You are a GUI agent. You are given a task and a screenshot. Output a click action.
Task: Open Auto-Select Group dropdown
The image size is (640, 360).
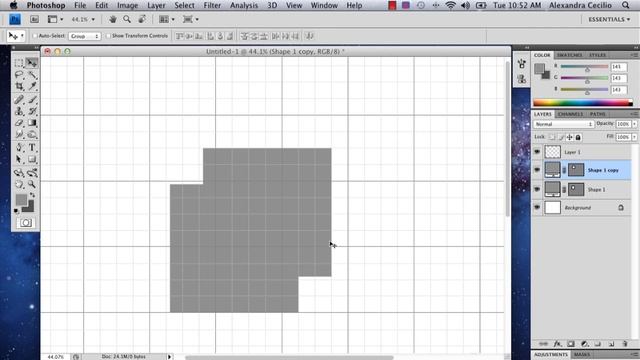(84, 36)
